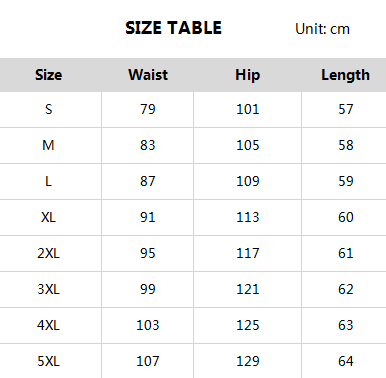The image size is (386, 378).
Task: Click the M size row label
Action: tap(48, 145)
